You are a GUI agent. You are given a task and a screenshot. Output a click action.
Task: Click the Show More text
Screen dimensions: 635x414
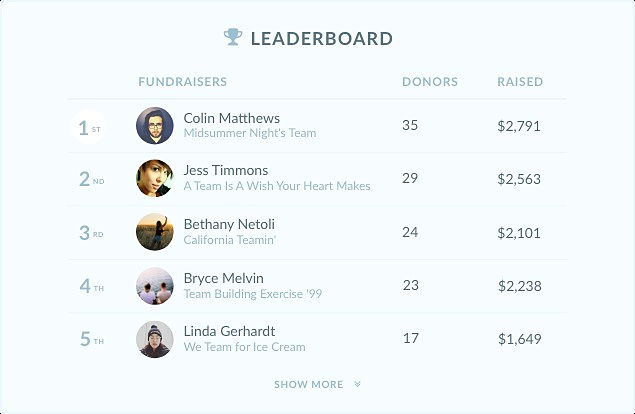tap(309, 384)
